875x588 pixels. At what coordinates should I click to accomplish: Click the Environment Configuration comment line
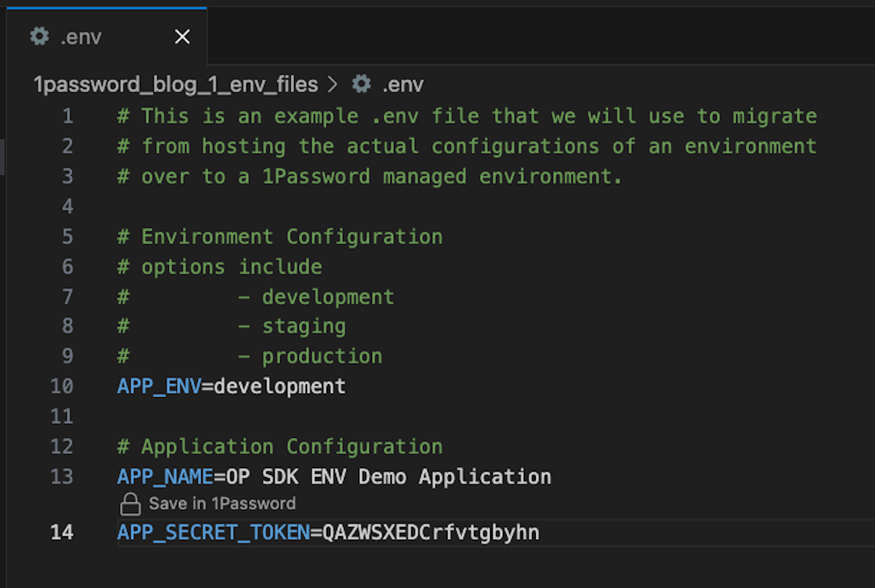(x=279, y=236)
